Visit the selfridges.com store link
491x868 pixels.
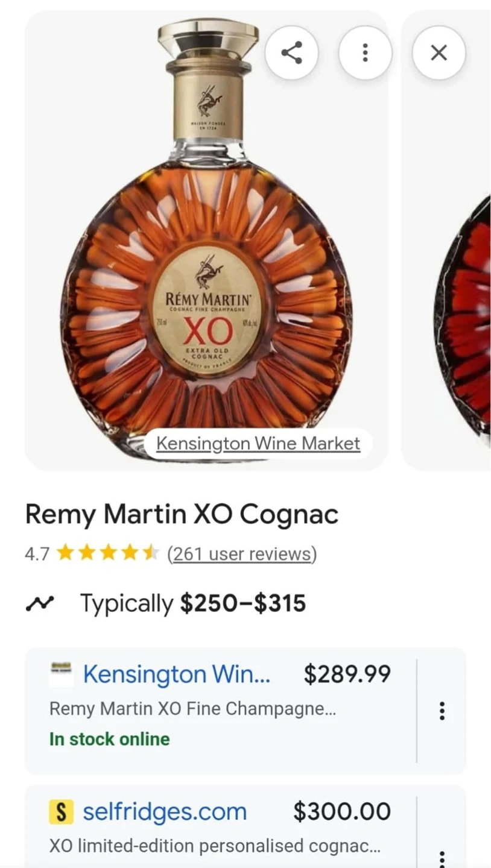(x=165, y=812)
